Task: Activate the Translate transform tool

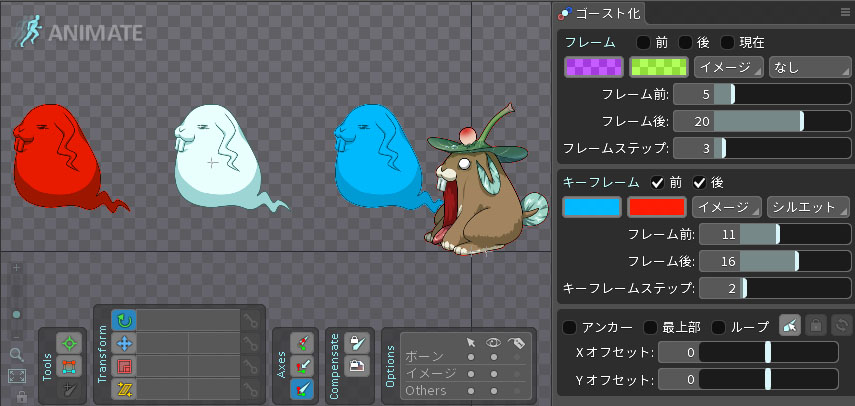Action: (124, 343)
